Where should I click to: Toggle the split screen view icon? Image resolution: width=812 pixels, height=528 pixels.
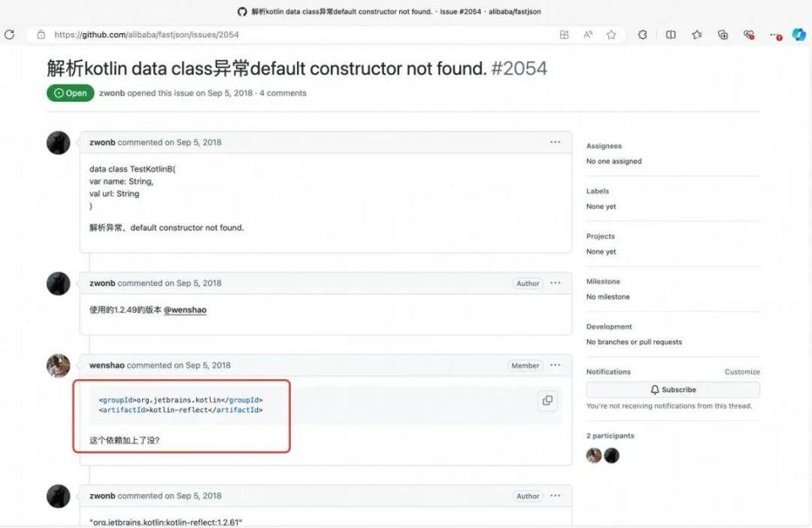(x=670, y=35)
